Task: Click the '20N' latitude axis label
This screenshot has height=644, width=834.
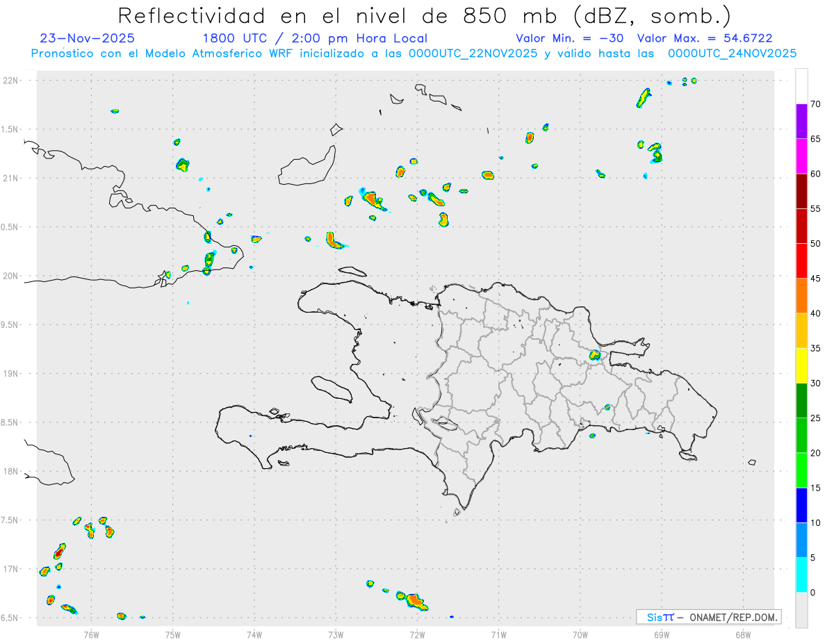Action: [12, 276]
